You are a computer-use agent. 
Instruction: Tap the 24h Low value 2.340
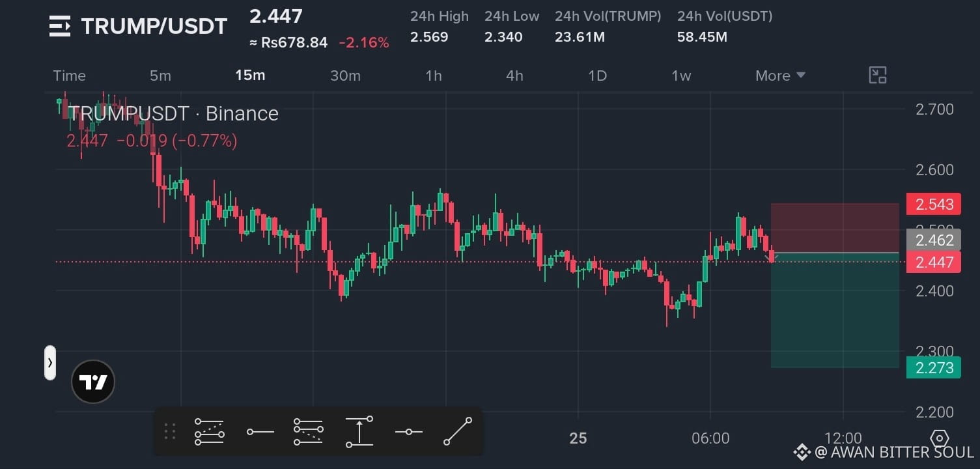pos(503,37)
